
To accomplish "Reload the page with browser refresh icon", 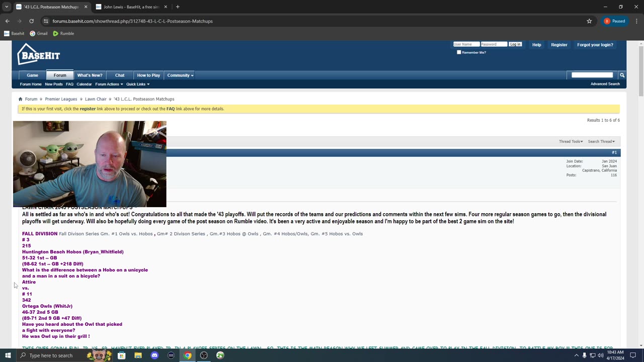I will pos(31,21).
